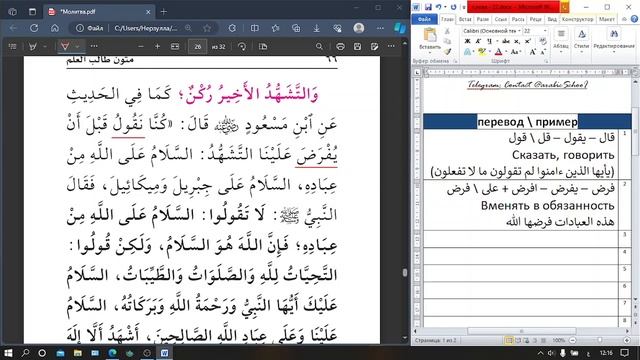Open Edge split screen view

255,28
